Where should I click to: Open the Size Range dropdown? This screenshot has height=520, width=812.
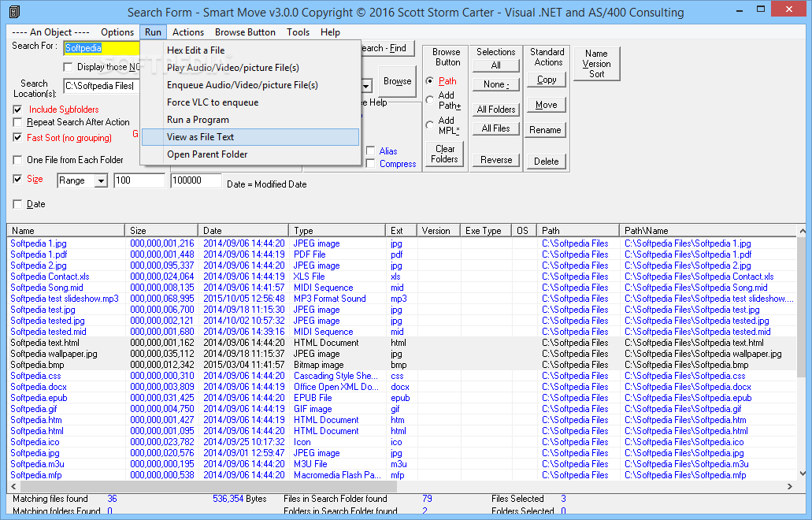[101, 180]
